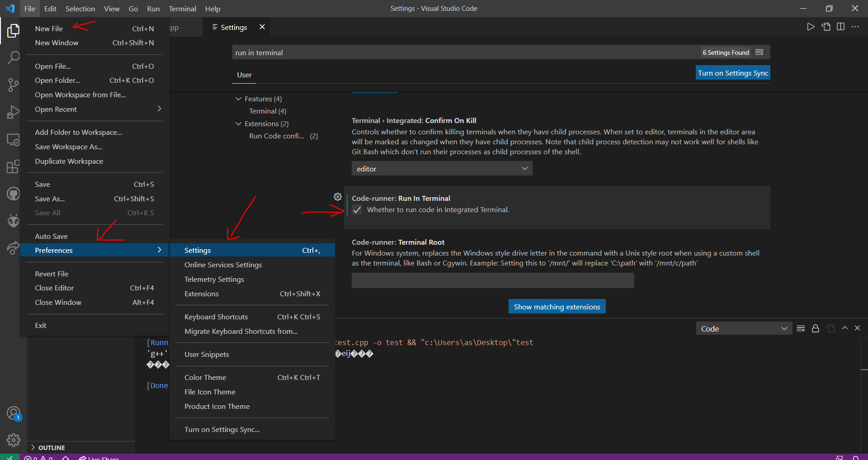Choose New File from File menu
Viewport: 868px width, 460px height.
pos(94,28)
